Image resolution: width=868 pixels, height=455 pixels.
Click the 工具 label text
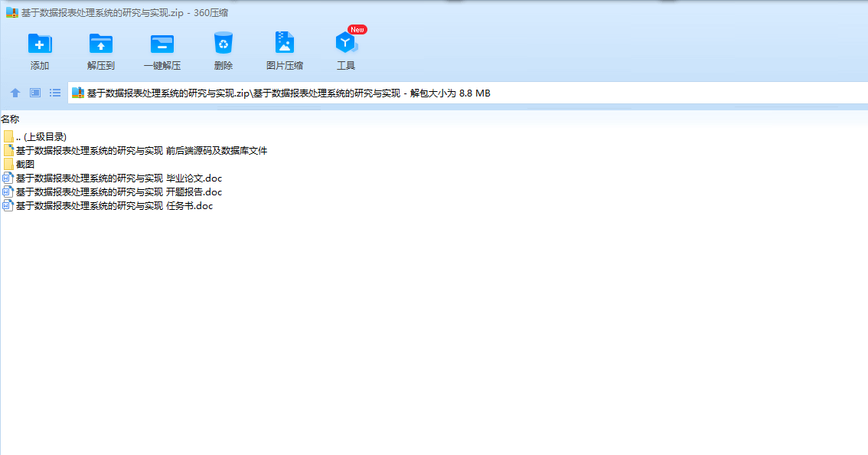point(346,65)
